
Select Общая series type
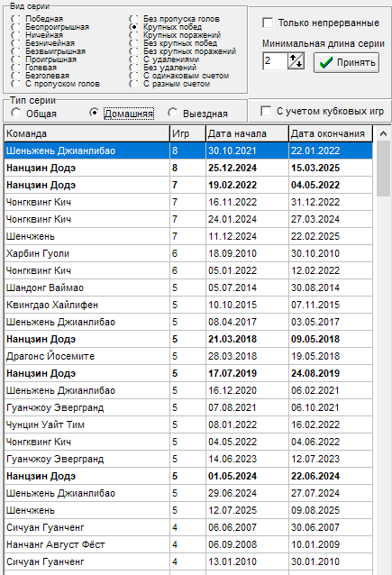click(15, 114)
